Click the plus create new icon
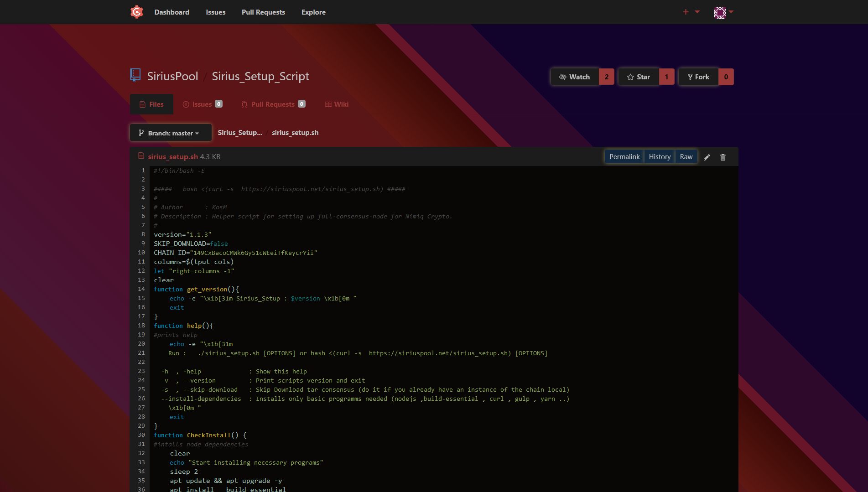Screen dimensions: 868x492 (x=686, y=12)
